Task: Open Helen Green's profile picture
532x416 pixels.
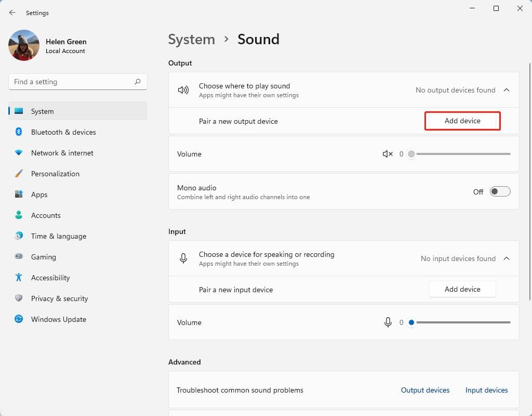Action: point(24,45)
